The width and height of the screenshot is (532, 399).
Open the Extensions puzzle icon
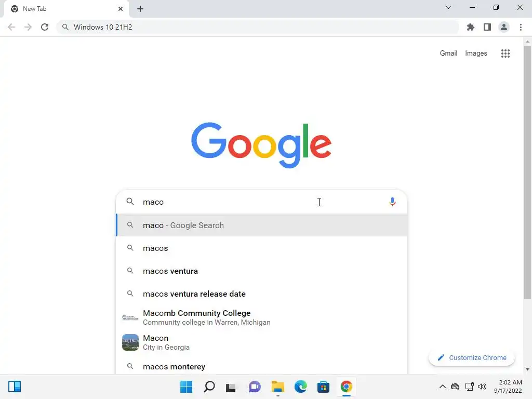tap(471, 27)
